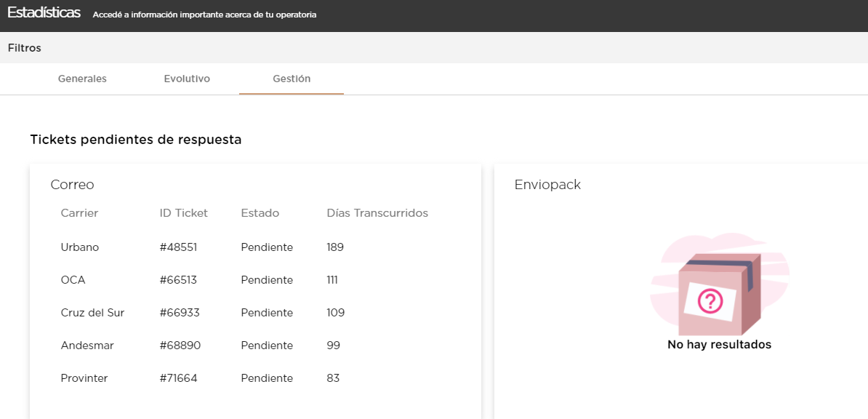Screen dimensions: 868x419
Task: Expand the Filtros bar
Action: tap(434, 48)
